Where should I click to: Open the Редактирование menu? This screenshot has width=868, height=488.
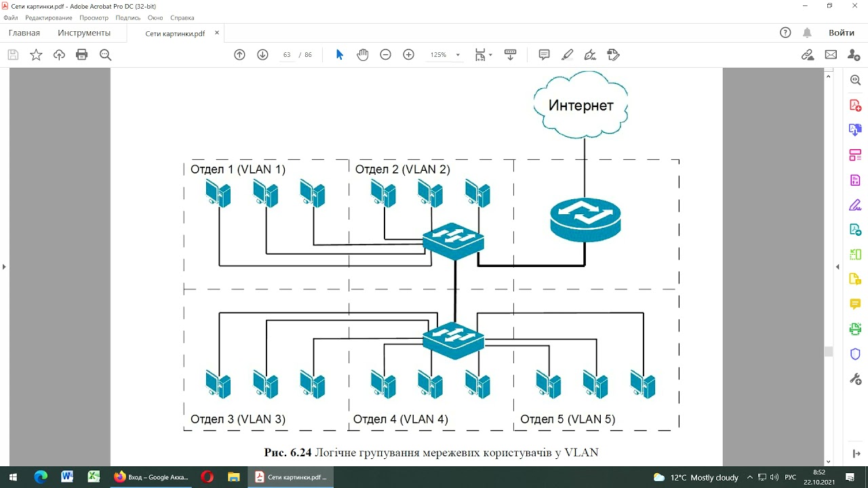coord(49,18)
